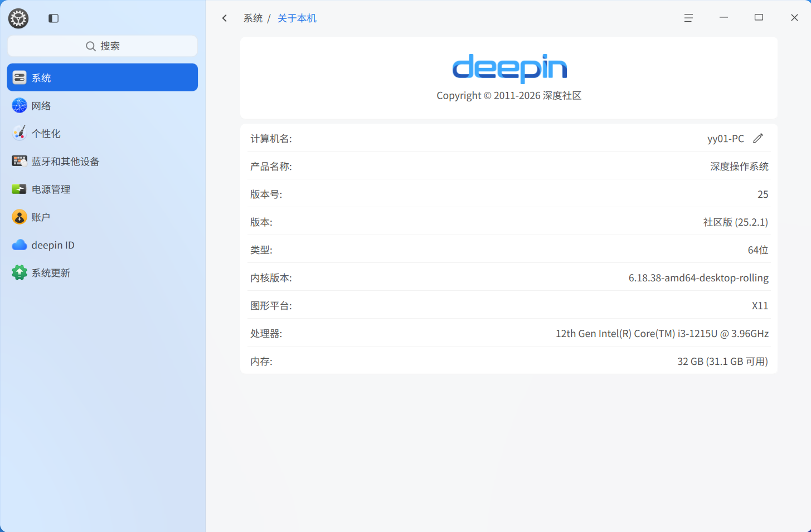Maximize the Control Center window
This screenshot has height=532, width=811.
[759, 18]
